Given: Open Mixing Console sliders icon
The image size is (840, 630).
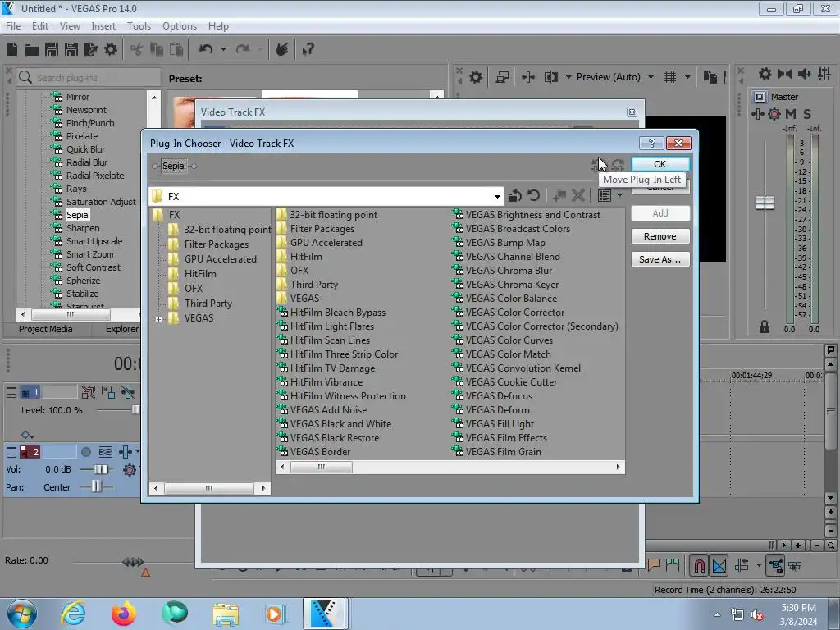Looking at the screenshot, I should point(824,74).
